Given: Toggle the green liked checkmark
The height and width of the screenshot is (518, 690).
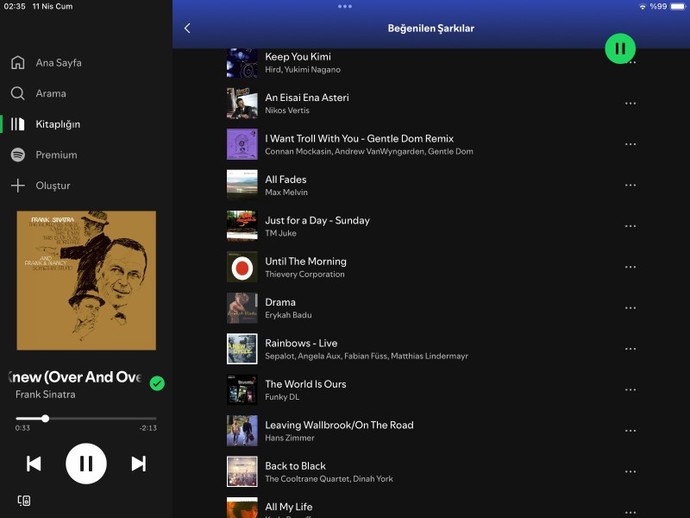Looking at the screenshot, I should tap(157, 383).
